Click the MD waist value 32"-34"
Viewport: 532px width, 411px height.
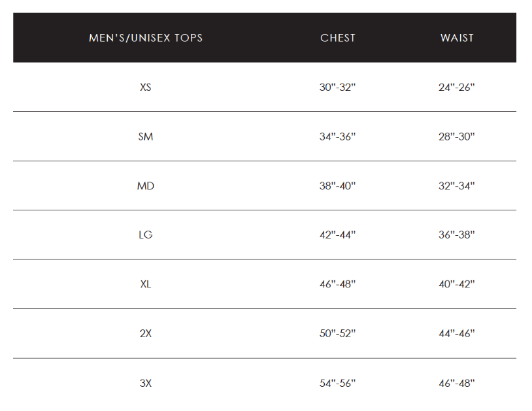(457, 186)
